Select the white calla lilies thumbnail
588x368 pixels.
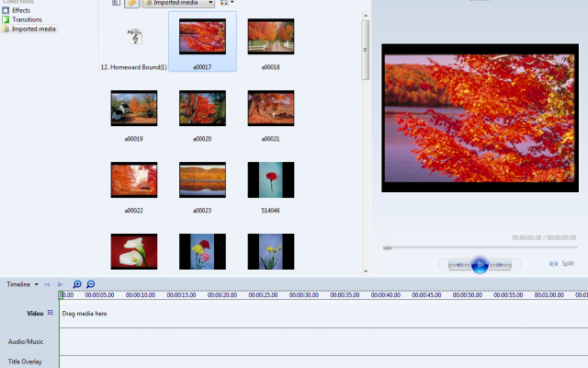pyautogui.click(x=134, y=251)
